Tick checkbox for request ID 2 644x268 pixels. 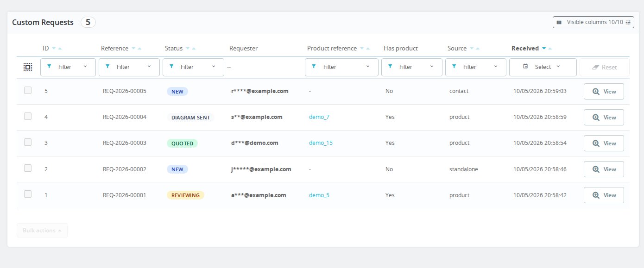pyautogui.click(x=28, y=168)
